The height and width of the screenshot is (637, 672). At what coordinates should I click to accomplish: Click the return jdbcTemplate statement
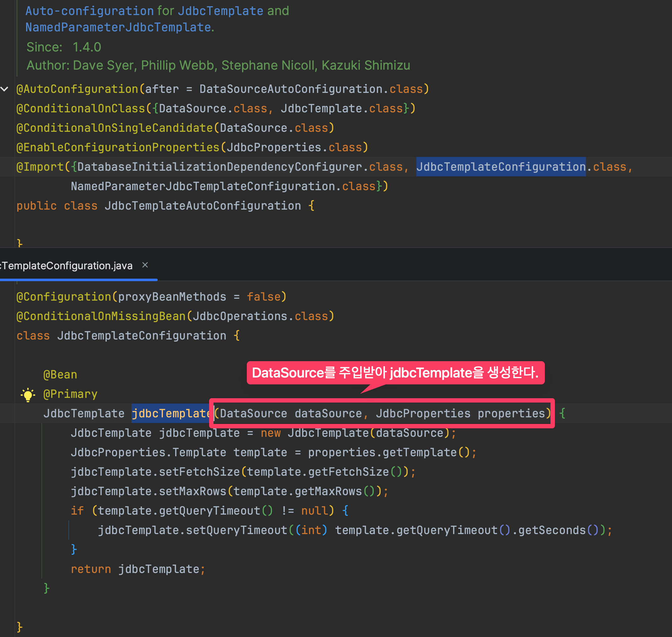[x=138, y=569]
